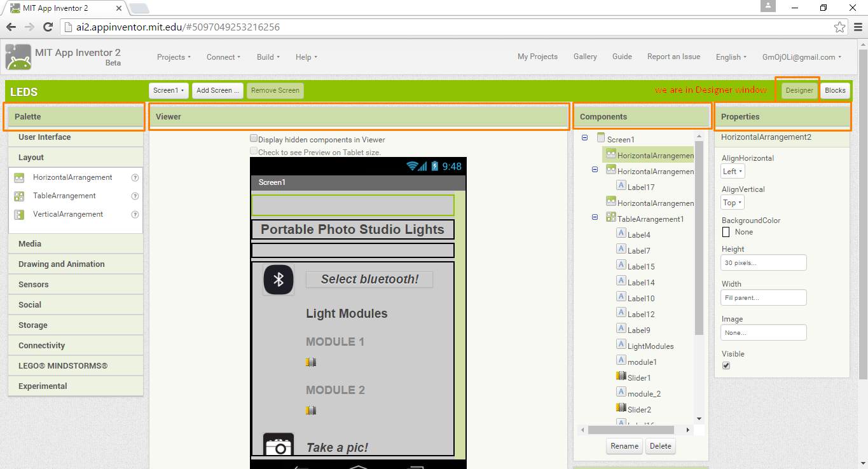Open Chrome menu hamburger icon
The height and width of the screenshot is (469, 868).
(x=858, y=27)
